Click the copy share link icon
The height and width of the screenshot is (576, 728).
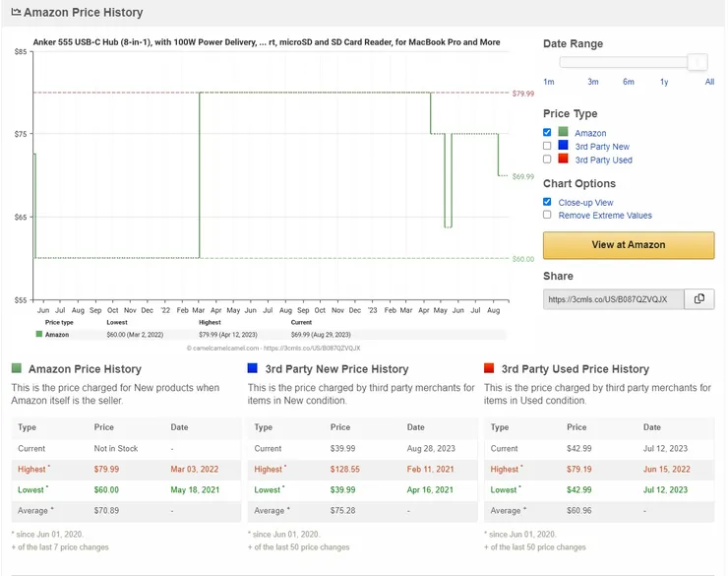(x=698, y=299)
